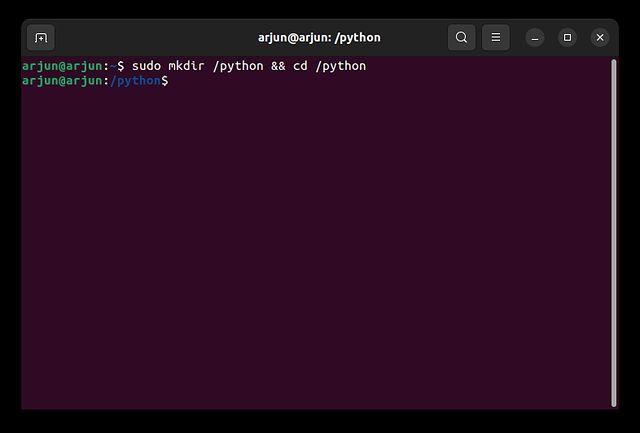The image size is (640, 433).
Task: Click the '/python' argument following cd
Action: [341, 66]
